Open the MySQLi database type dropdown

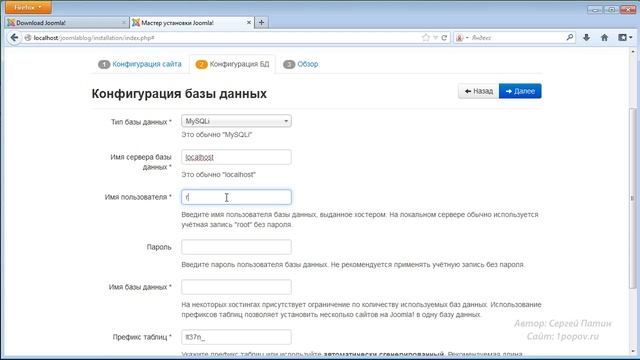pyautogui.click(x=236, y=121)
